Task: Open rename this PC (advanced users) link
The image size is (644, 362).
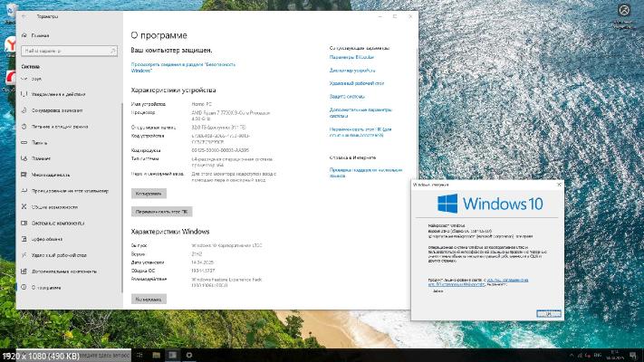Action: click(x=360, y=132)
